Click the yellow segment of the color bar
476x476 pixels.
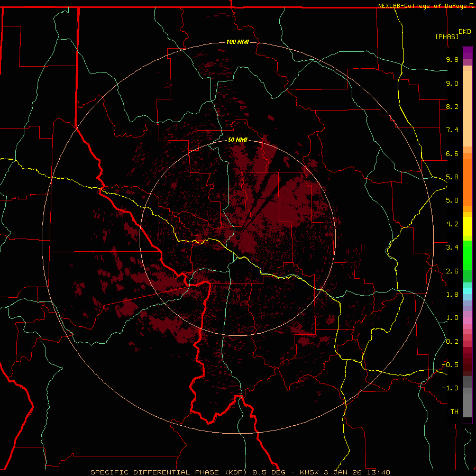(x=467, y=226)
